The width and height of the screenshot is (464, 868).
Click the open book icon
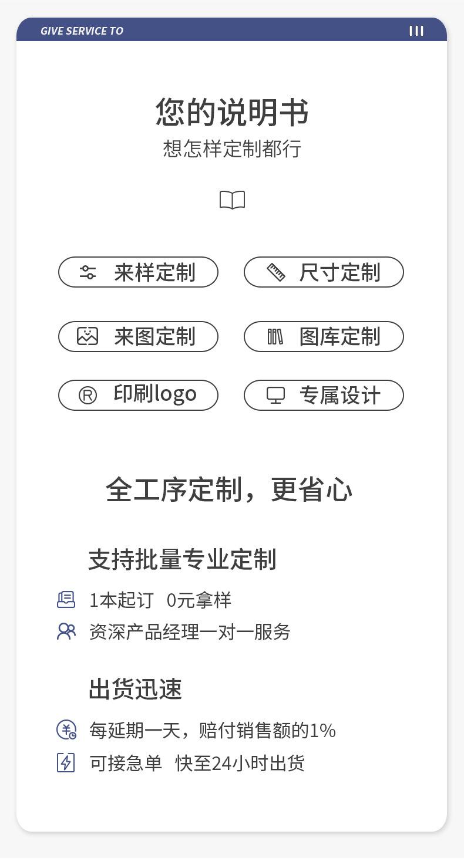(232, 200)
